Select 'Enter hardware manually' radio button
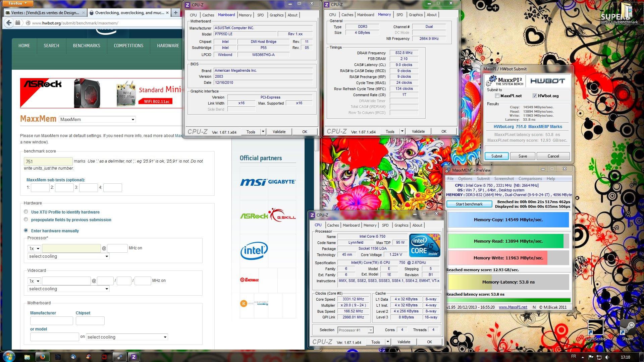Image resolution: width=644 pixels, height=362 pixels. point(26,230)
